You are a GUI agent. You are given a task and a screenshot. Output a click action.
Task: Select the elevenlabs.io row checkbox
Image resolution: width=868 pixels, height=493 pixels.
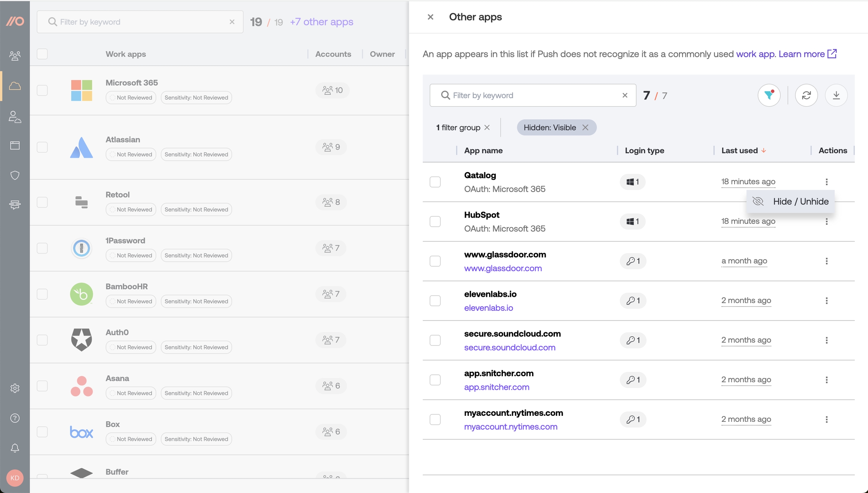click(x=435, y=301)
